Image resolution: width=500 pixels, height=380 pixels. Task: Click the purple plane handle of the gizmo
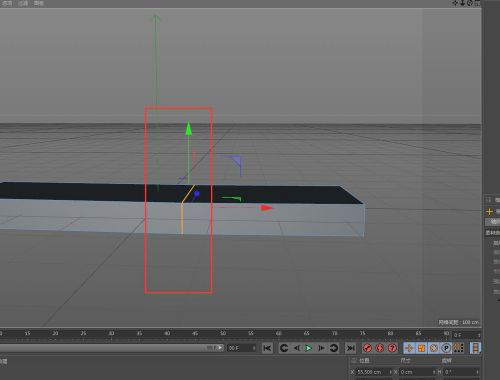[236, 161]
